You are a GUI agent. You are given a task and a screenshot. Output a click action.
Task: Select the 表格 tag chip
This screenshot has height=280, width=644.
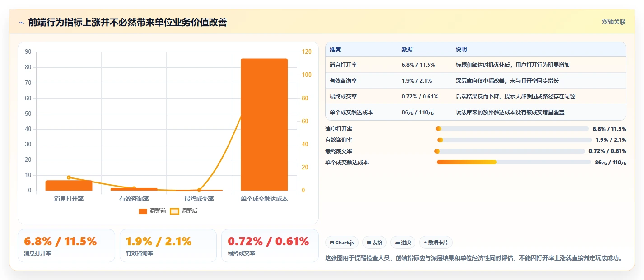click(x=374, y=243)
